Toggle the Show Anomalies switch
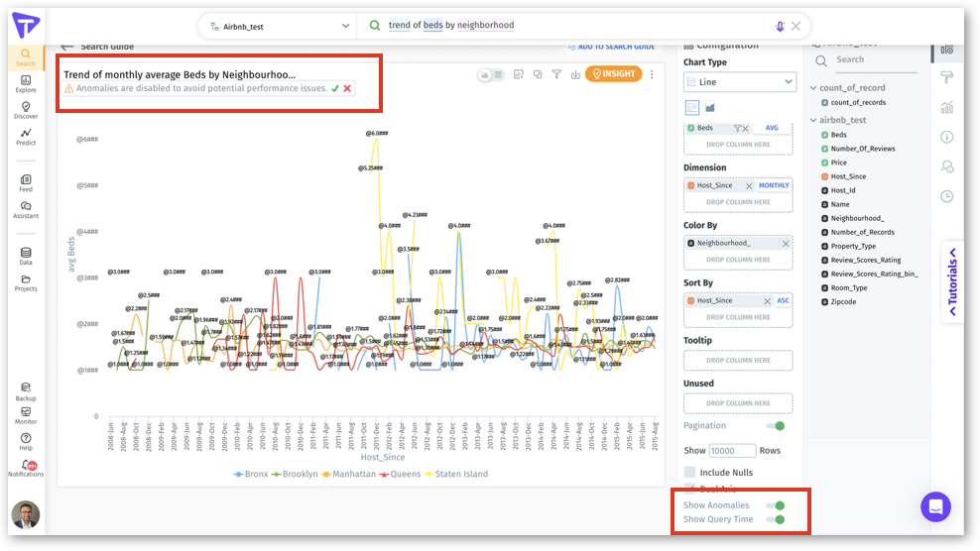Screen dimensions: 980x551 (x=776, y=505)
